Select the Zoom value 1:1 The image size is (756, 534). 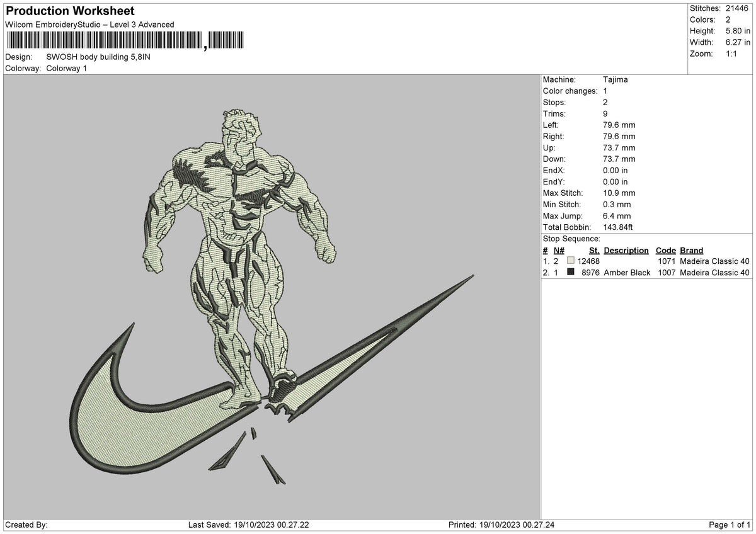coord(732,54)
